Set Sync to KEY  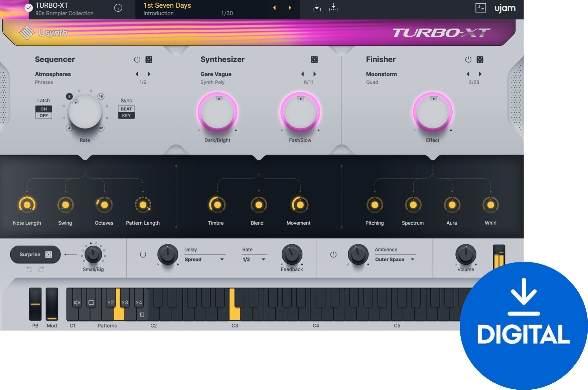(126, 116)
